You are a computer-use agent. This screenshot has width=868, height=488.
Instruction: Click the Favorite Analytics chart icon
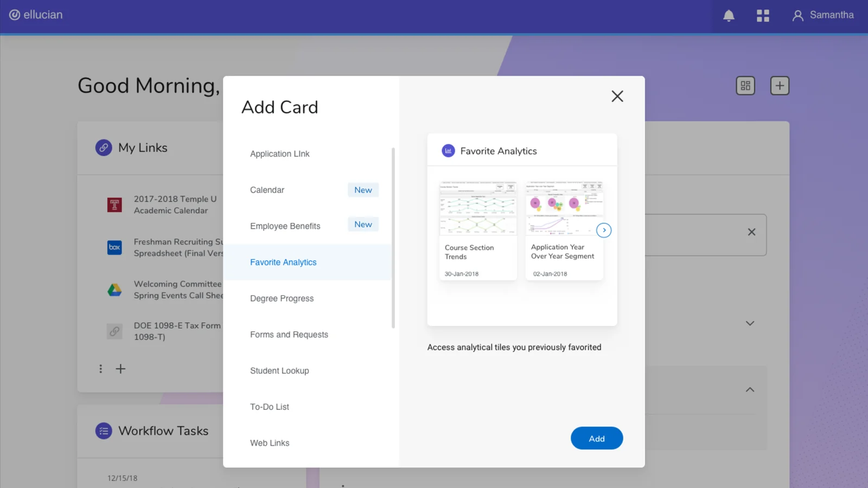[448, 151]
